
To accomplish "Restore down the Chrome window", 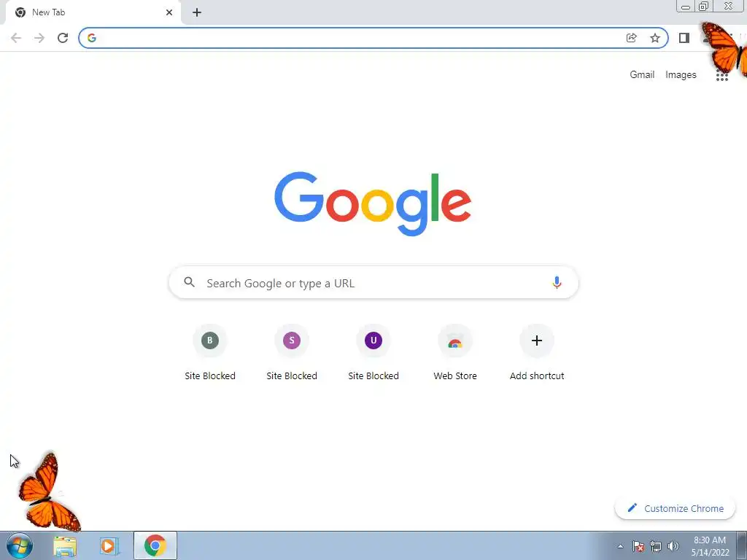I will (x=703, y=6).
